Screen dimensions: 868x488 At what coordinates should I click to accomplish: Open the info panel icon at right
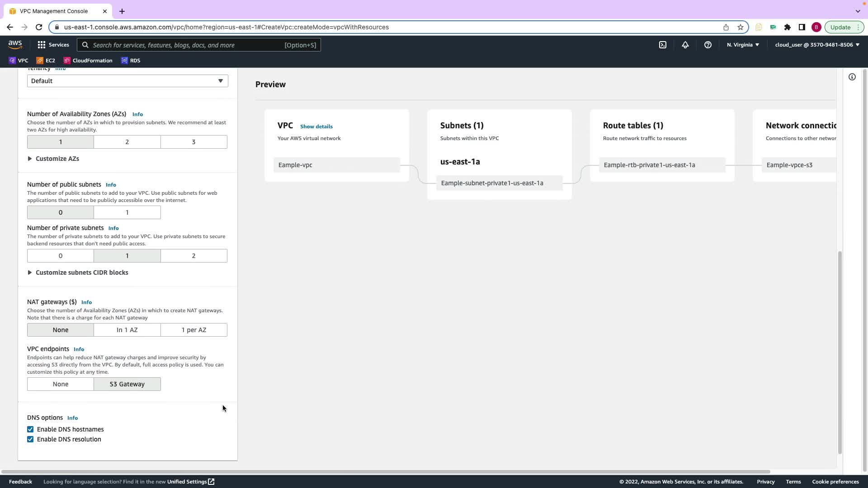pos(852,77)
